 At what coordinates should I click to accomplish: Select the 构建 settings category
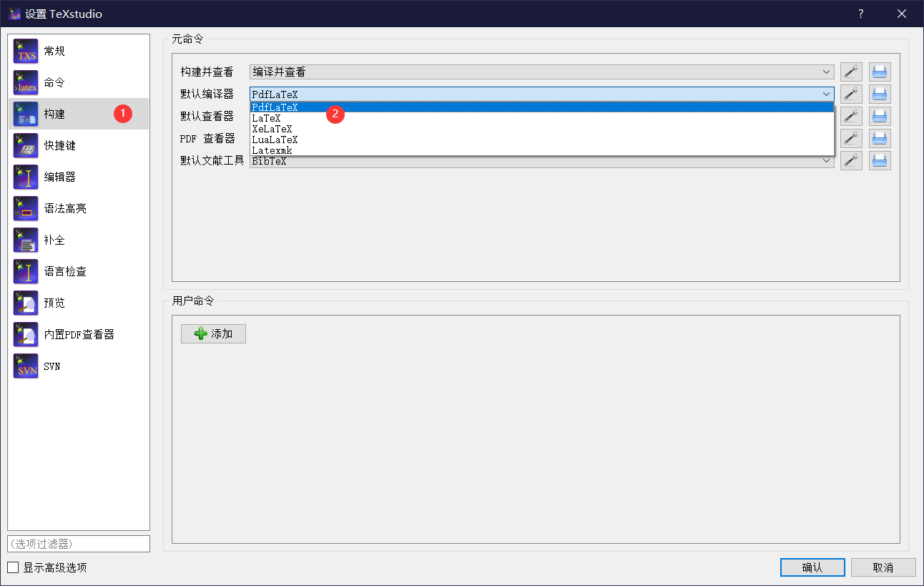point(79,114)
